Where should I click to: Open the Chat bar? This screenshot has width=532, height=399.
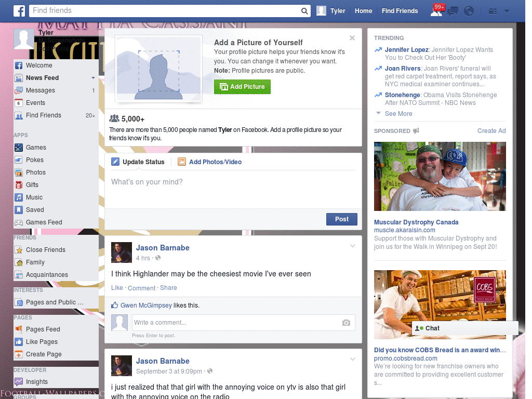[x=465, y=328]
